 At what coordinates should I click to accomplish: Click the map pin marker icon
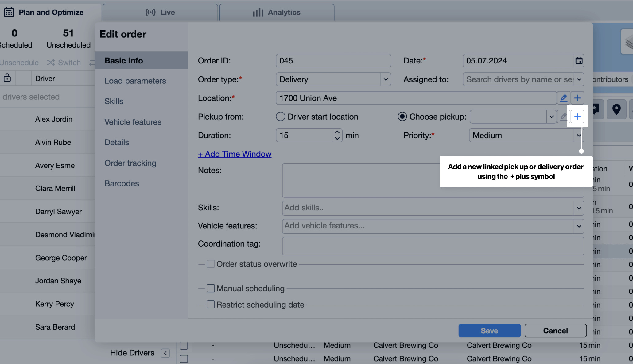(616, 109)
